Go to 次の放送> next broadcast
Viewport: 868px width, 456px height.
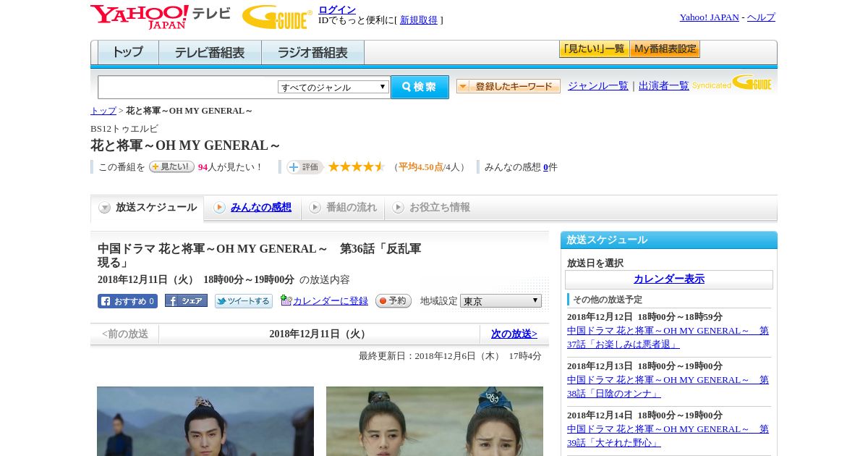click(514, 334)
